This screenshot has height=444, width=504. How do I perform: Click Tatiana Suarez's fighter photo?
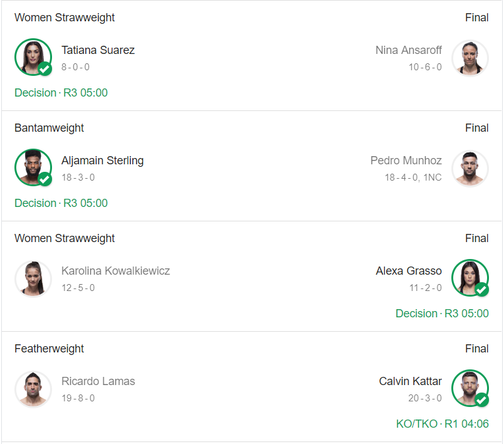tap(33, 57)
